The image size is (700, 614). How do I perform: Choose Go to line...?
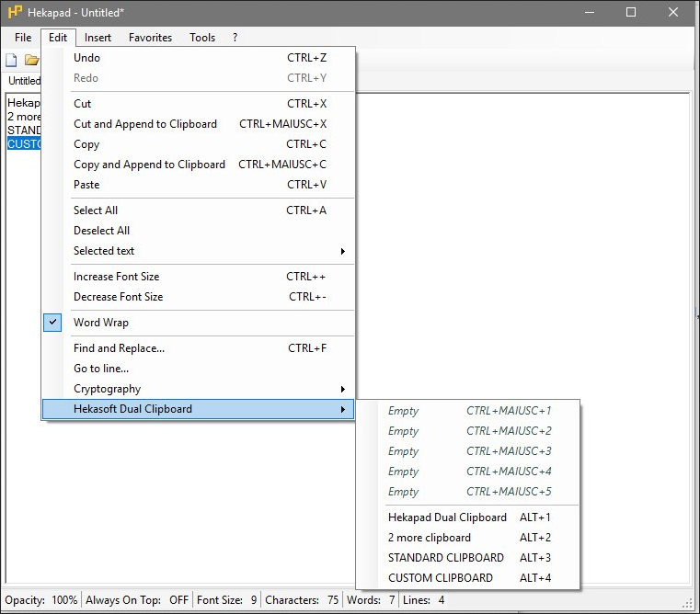[x=198, y=369]
